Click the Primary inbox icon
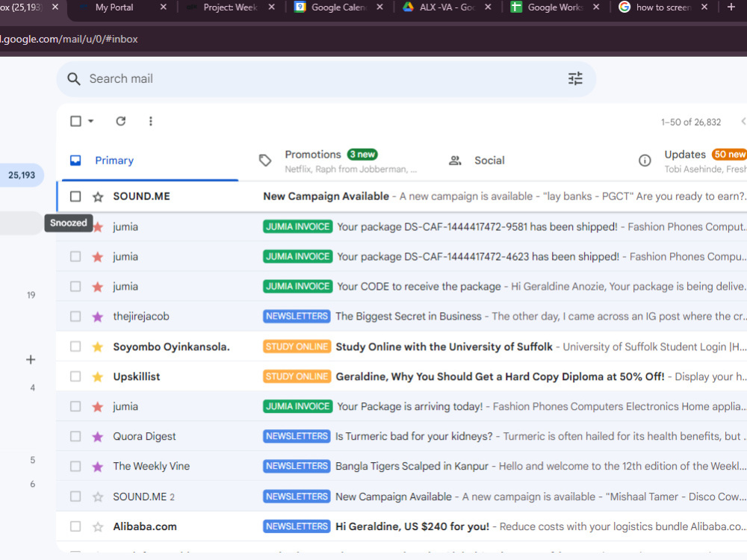747x560 pixels. (x=75, y=161)
